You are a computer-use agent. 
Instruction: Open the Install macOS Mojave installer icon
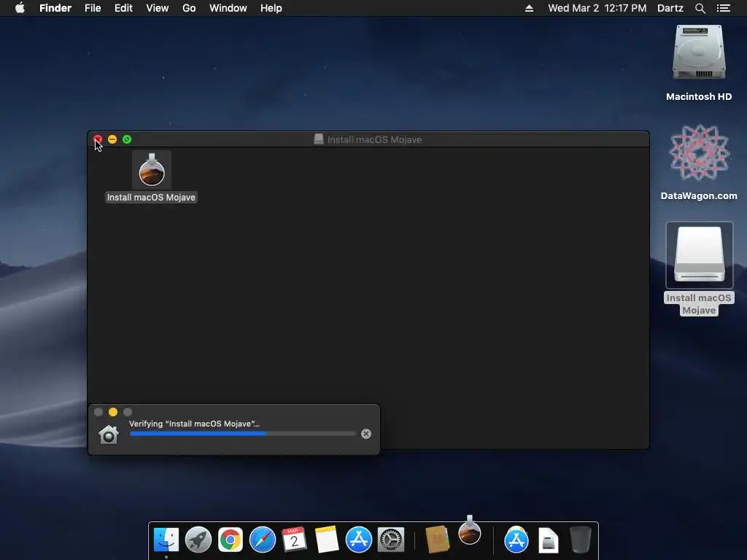152,170
